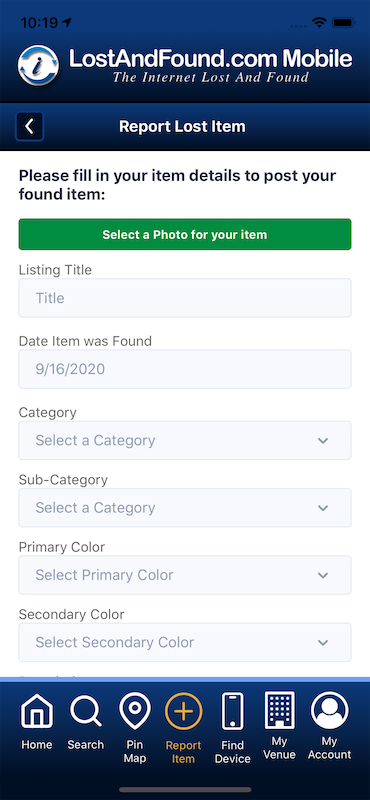370x800 pixels.
Task: Open the Home tab icon
Action: (37, 713)
